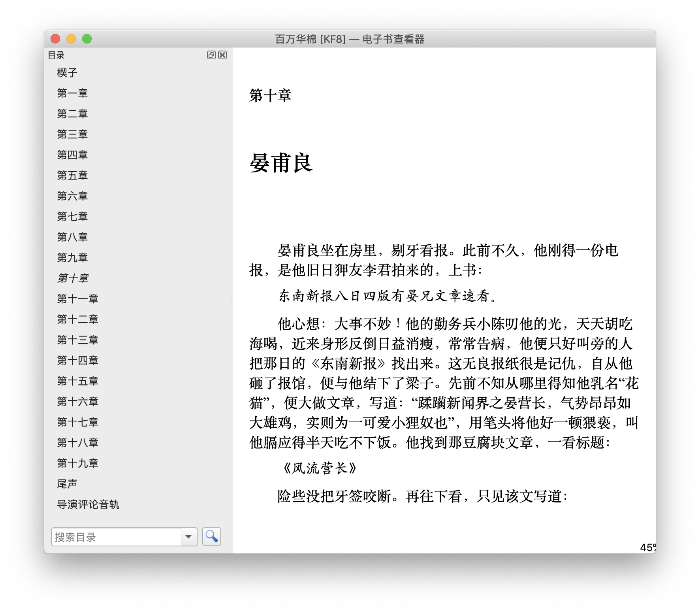Image resolution: width=700 pixels, height=612 pixels.
Task: Go to 第十七章
Action: click(x=77, y=422)
